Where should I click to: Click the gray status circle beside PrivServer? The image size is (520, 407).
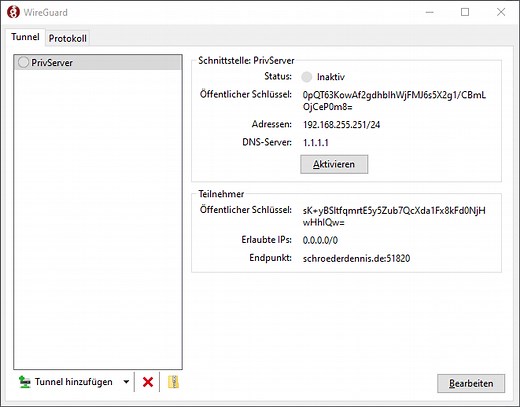pyautogui.click(x=23, y=62)
